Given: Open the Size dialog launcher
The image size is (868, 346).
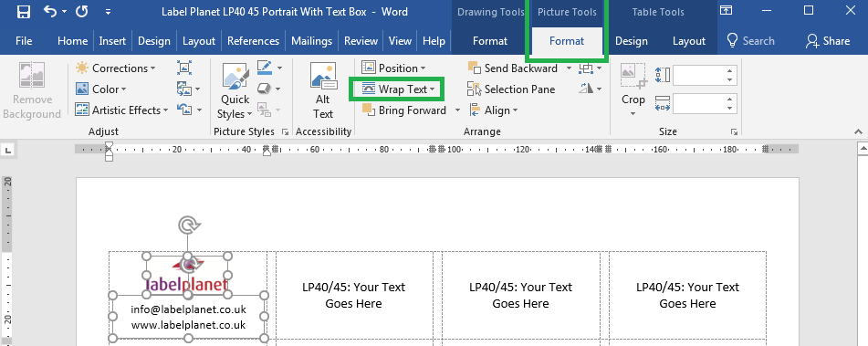Looking at the screenshot, I should click(x=734, y=131).
